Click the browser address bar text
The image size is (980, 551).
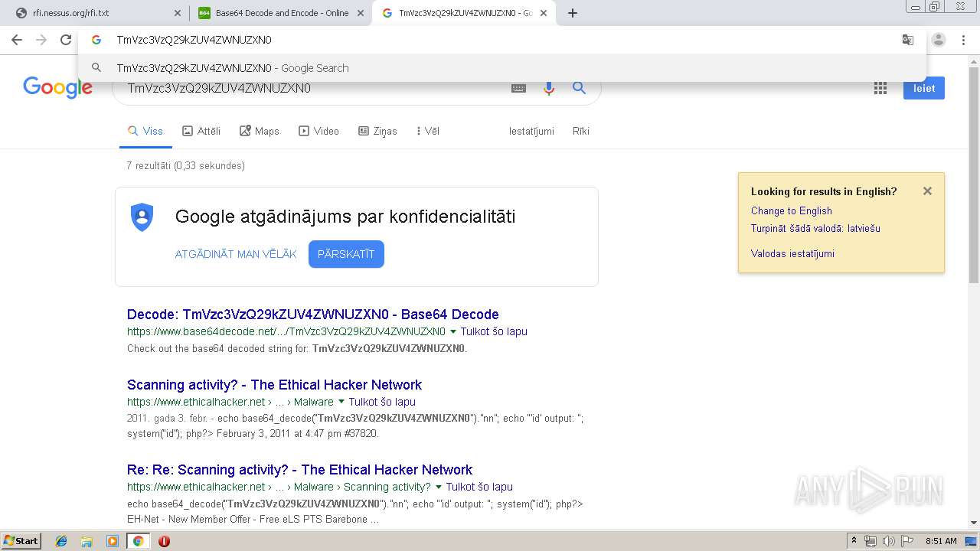(x=194, y=40)
